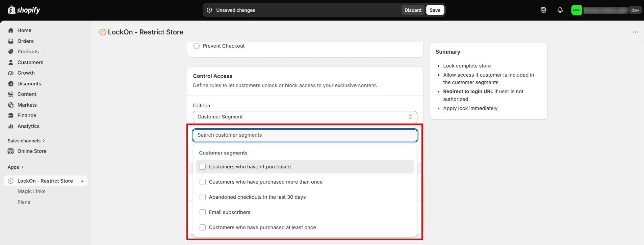Go to LockOn - Restrict Store app in sidebar
Viewport: 644px width, 245px height.
coord(46,181)
